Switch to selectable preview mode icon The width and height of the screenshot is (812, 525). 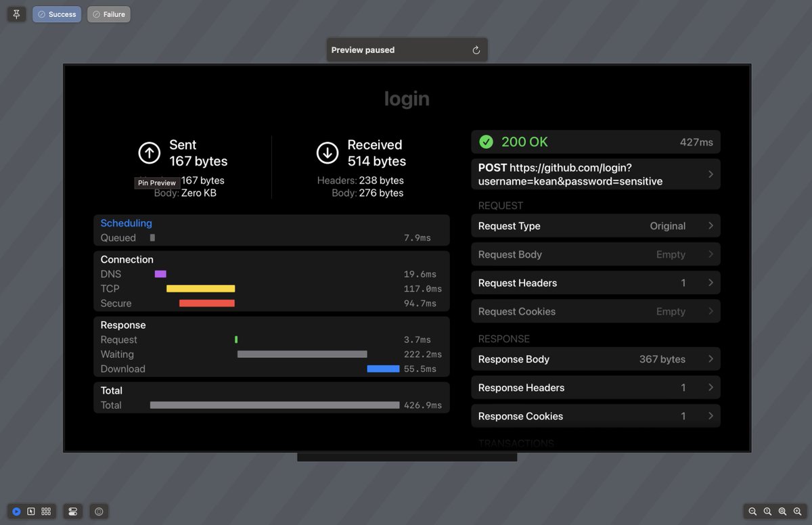31,511
